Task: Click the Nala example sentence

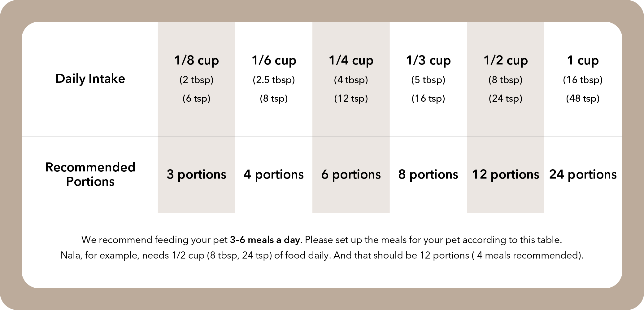Action: coord(322,255)
